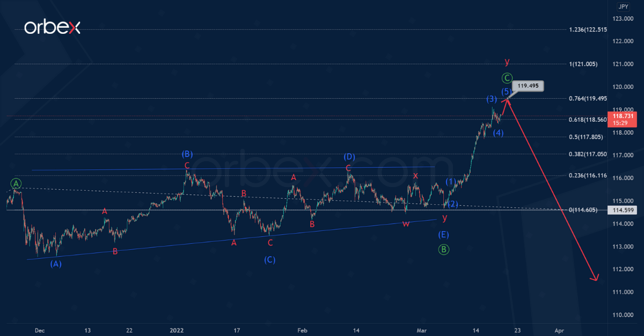Click the 115.000 price axis value
Image resolution: width=644 pixels, height=336 pixels.
point(623,201)
